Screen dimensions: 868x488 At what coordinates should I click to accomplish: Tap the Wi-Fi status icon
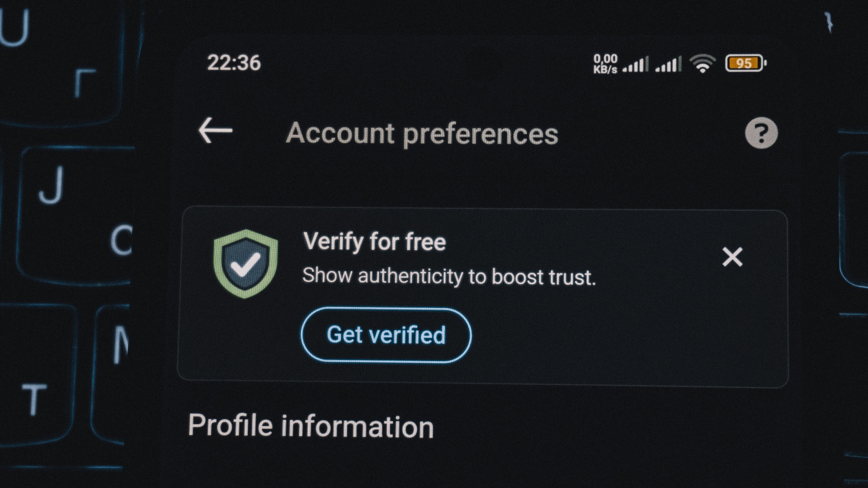point(702,64)
